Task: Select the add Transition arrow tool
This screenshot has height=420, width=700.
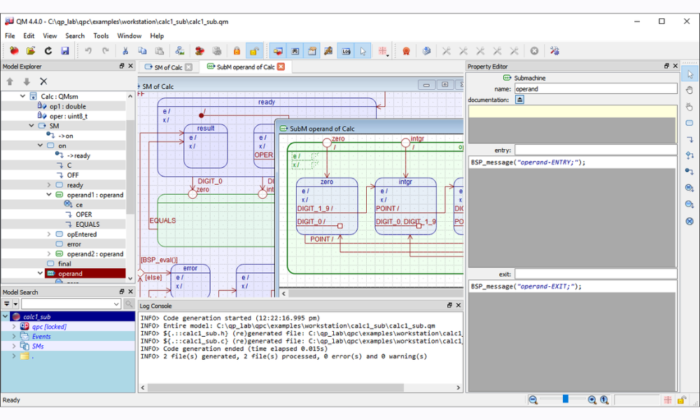Action: (690, 139)
